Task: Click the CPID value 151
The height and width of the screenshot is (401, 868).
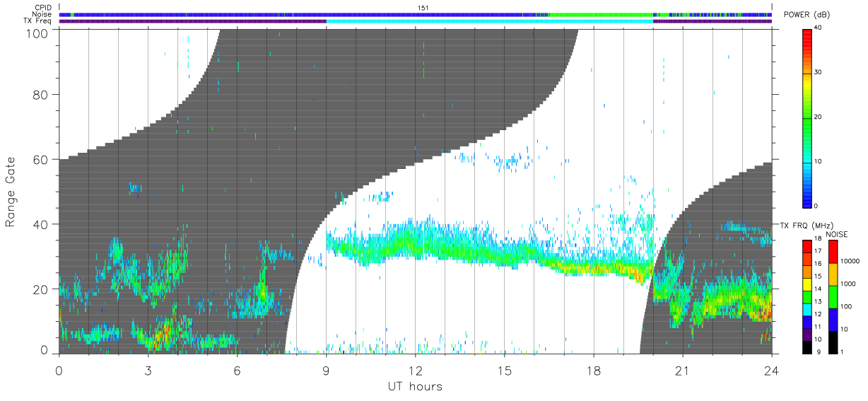Action: [423, 8]
